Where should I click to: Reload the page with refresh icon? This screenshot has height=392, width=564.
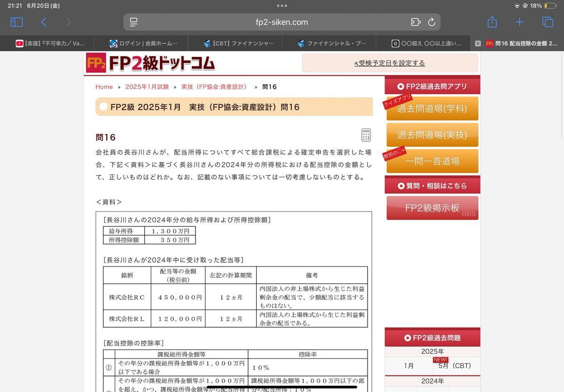point(431,22)
